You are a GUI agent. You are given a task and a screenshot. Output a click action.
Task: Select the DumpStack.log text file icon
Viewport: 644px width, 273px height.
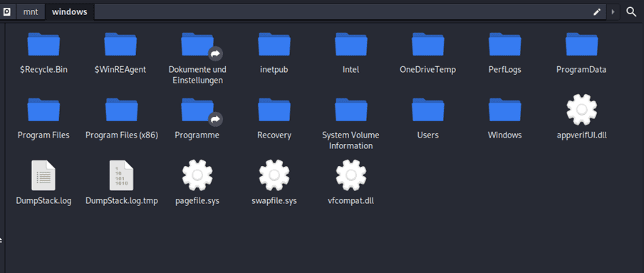(43, 175)
